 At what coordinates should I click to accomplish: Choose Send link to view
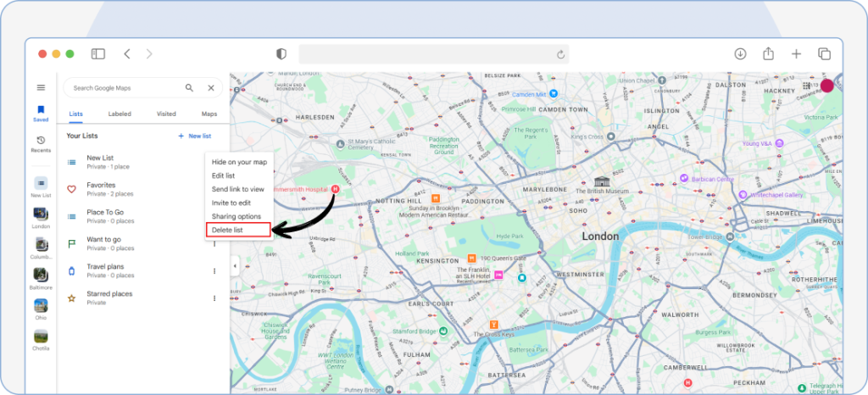[239, 189]
